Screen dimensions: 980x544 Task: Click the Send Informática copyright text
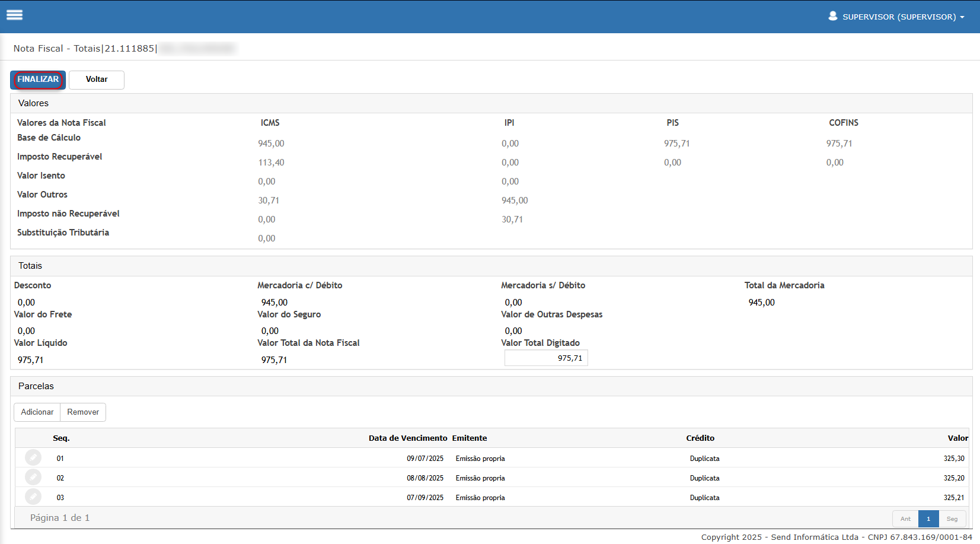click(x=837, y=537)
